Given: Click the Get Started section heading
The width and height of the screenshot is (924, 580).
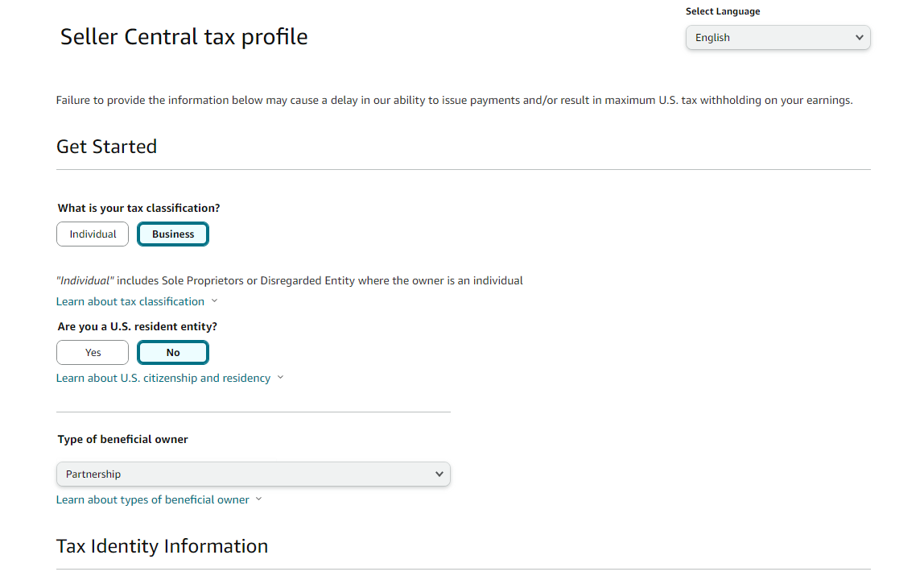Looking at the screenshot, I should coord(107,147).
